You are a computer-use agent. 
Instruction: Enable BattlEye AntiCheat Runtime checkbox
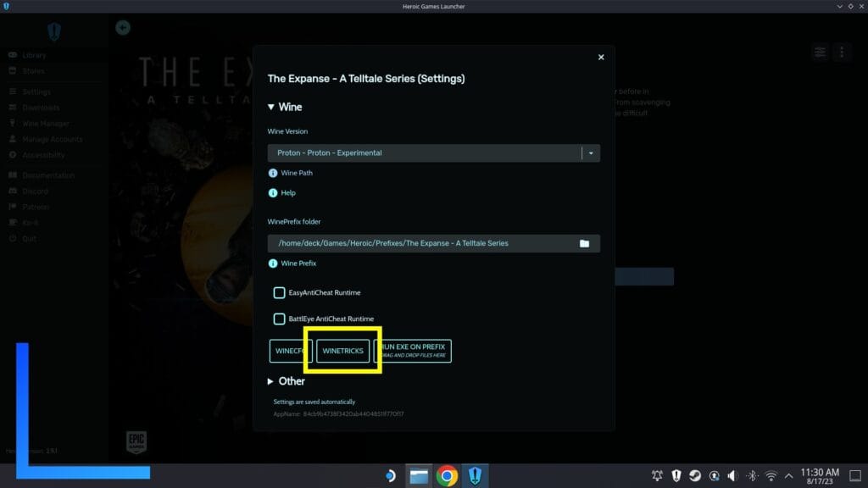tap(279, 319)
